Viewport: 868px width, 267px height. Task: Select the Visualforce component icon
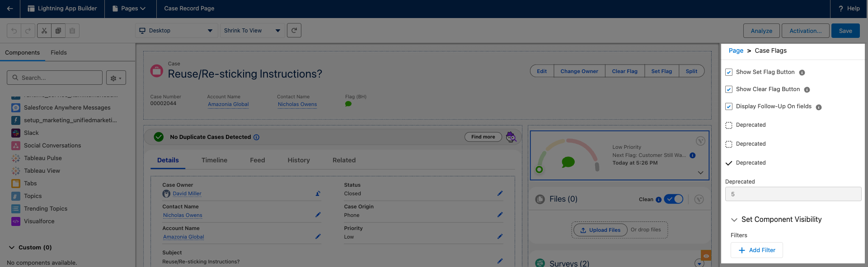pyautogui.click(x=16, y=221)
